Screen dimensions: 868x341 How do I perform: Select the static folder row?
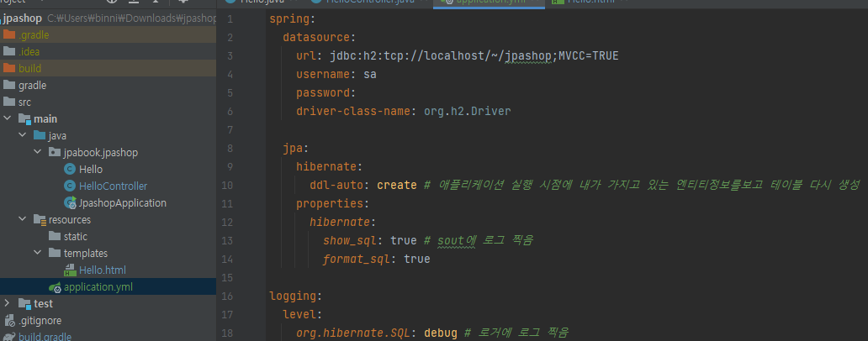[x=108, y=237]
